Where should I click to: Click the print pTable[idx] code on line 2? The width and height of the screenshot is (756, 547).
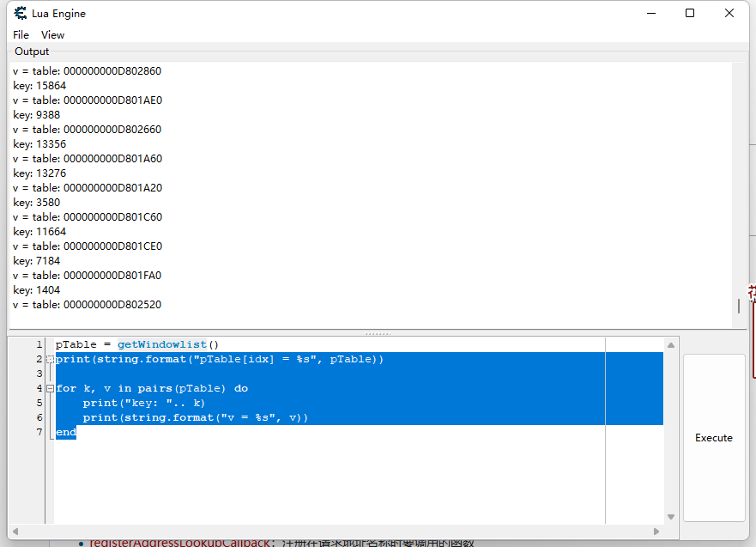220,359
